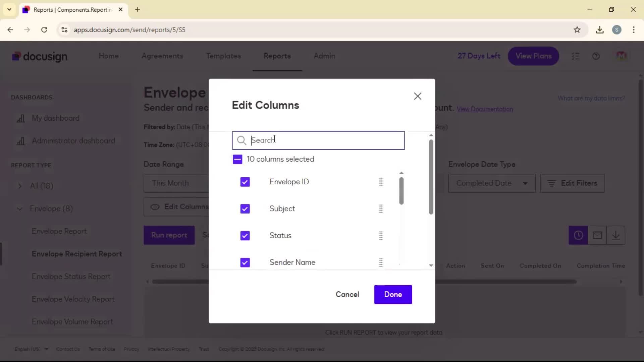This screenshot has width=644, height=362.
Task: Open Chrome profile icon S
Action: [x=616, y=29]
